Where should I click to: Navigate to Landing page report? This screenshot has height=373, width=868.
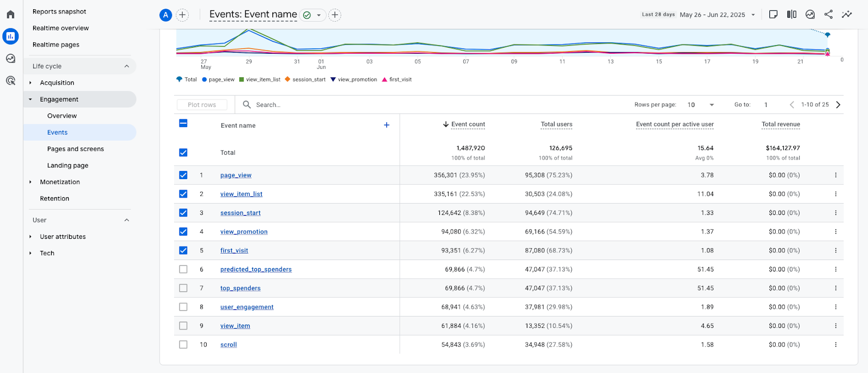[x=68, y=166]
